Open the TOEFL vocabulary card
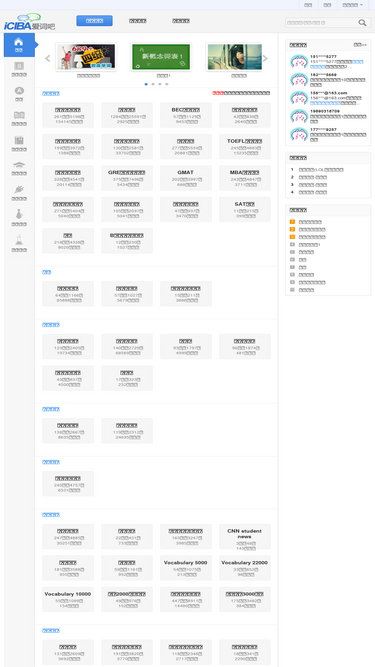This screenshot has height=667, width=375. click(245, 146)
